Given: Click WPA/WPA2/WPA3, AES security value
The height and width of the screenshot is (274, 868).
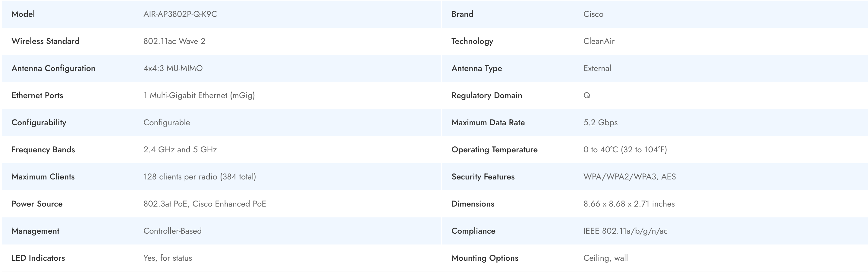Looking at the screenshot, I should [x=629, y=177].
